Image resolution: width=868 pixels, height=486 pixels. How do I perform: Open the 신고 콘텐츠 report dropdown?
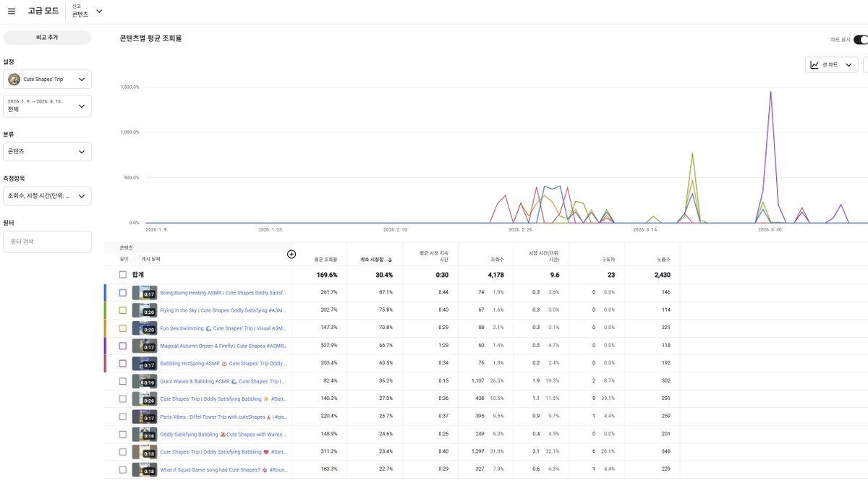(87, 11)
